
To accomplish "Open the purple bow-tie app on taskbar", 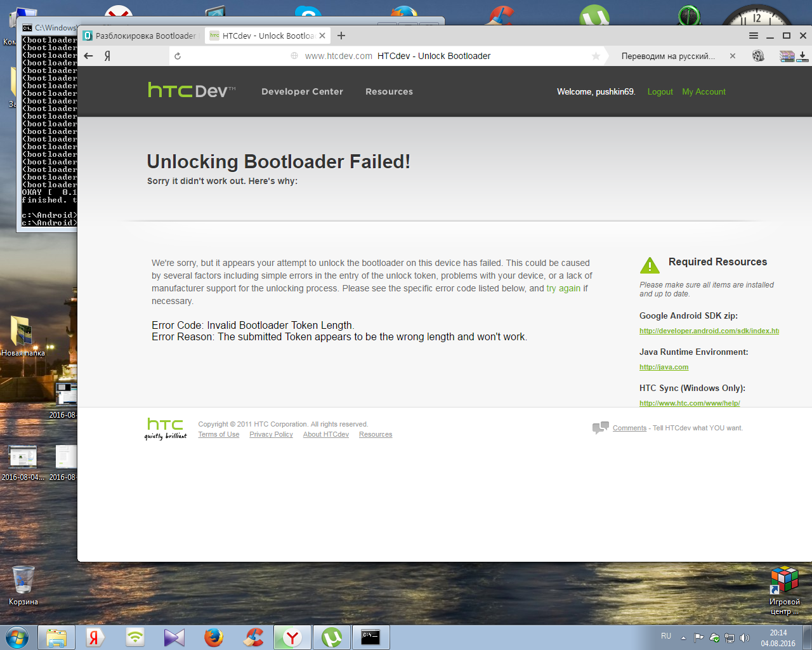I will [174, 637].
